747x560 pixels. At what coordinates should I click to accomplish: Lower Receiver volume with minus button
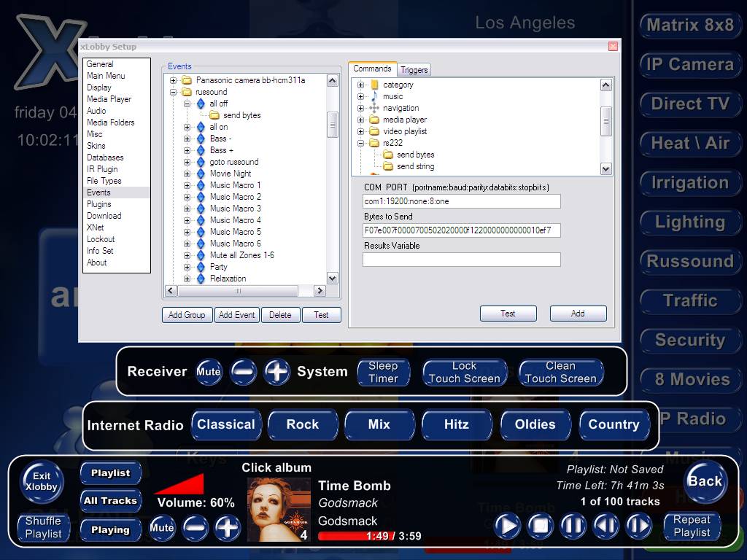click(243, 371)
